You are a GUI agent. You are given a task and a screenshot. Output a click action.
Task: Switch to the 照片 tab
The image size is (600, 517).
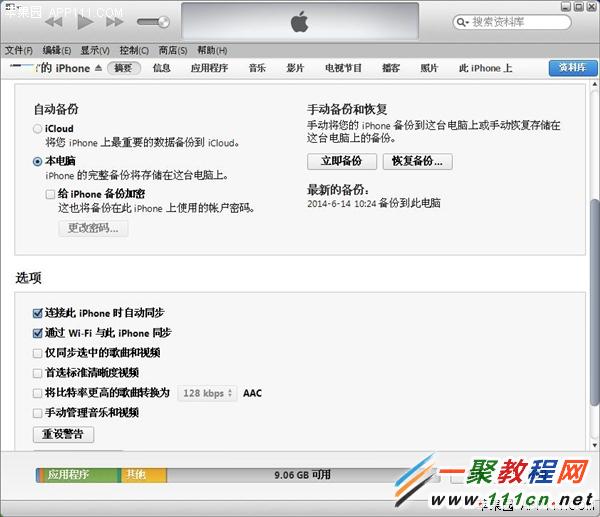click(x=429, y=68)
